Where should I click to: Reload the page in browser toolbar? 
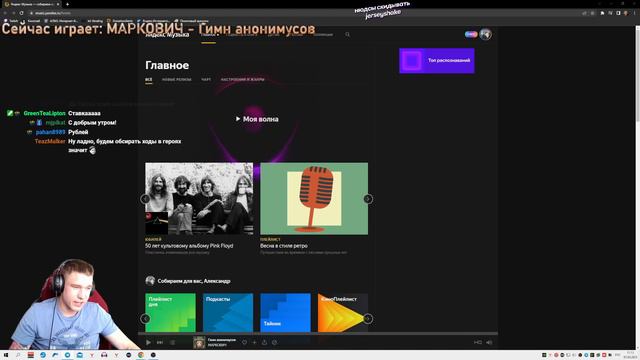click(x=22, y=13)
